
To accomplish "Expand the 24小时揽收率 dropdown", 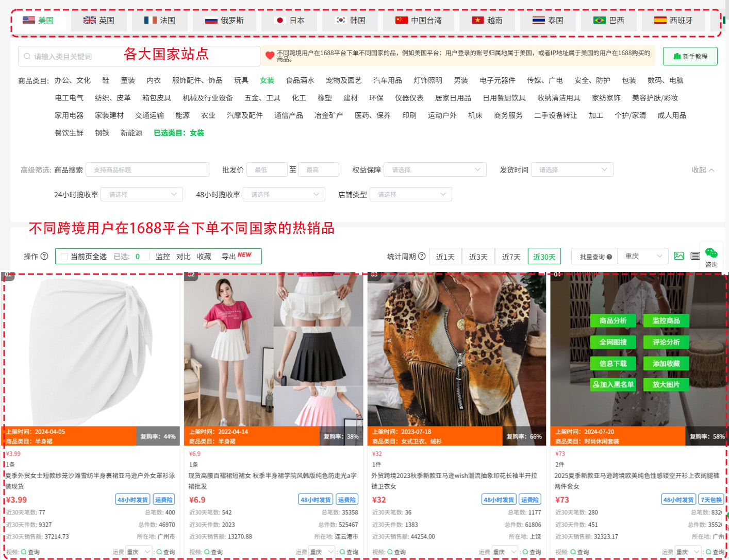I will click(142, 194).
